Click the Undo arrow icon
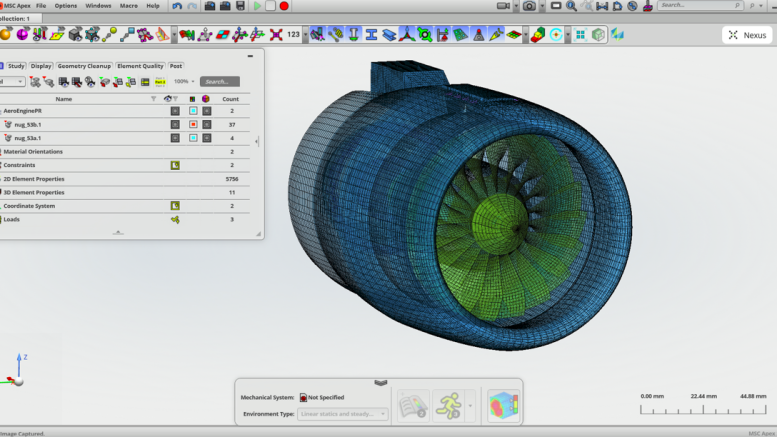The image size is (777, 437). coord(177,6)
